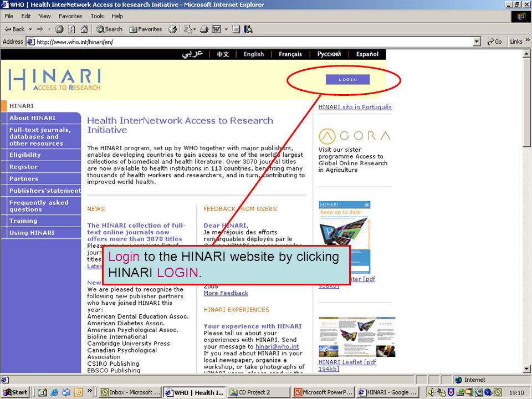Click the Outlook Express quick launch icon
This screenshot has width=532, height=399.
(66, 392)
